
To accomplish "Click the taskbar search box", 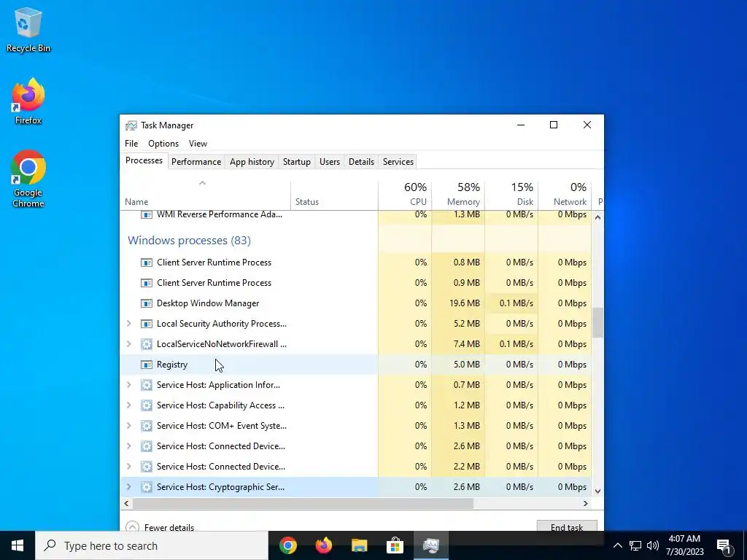I will tap(152, 545).
